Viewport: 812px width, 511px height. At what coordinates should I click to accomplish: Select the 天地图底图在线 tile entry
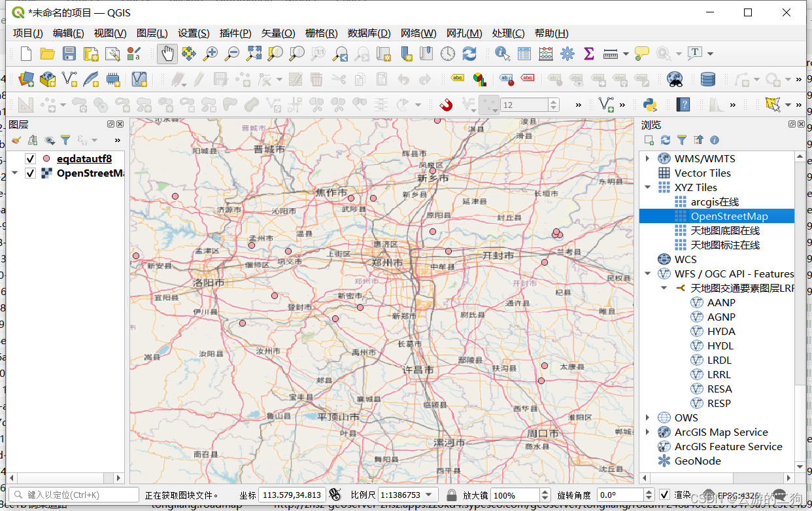click(x=725, y=230)
